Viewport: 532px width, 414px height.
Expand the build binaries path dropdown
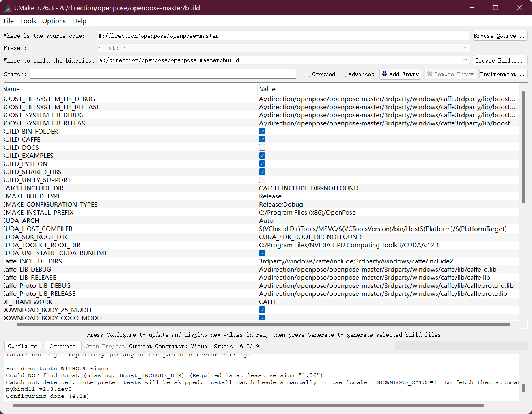[465, 60]
